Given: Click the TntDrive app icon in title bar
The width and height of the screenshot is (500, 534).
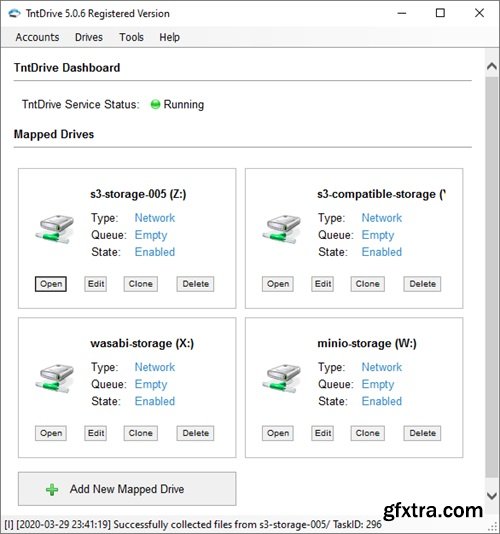Looking at the screenshot, I should pyautogui.click(x=14, y=14).
